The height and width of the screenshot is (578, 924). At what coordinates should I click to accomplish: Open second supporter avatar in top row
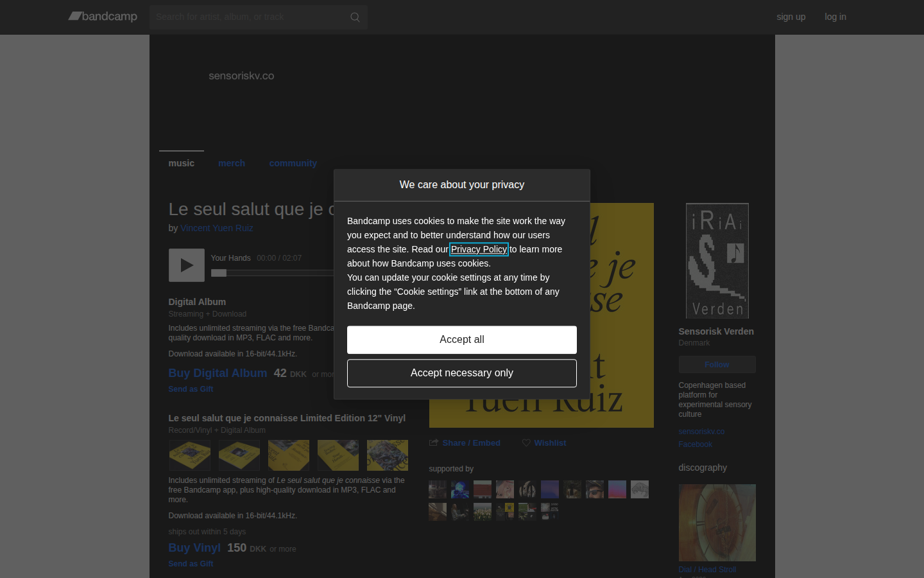click(460, 489)
